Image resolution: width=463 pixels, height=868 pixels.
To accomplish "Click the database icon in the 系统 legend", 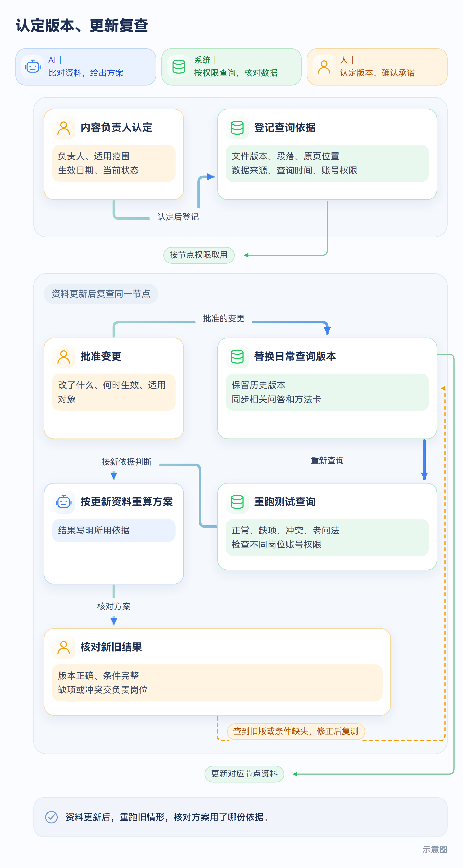I will [179, 67].
